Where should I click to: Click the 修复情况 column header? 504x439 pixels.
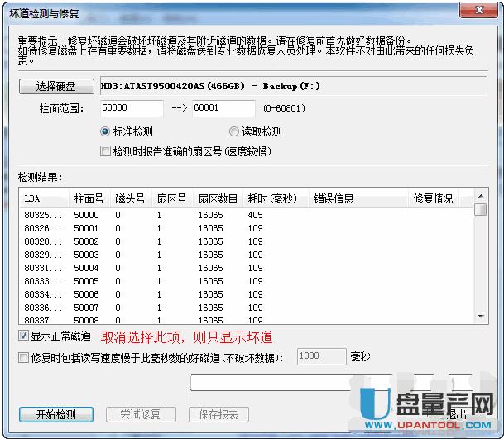(433, 198)
